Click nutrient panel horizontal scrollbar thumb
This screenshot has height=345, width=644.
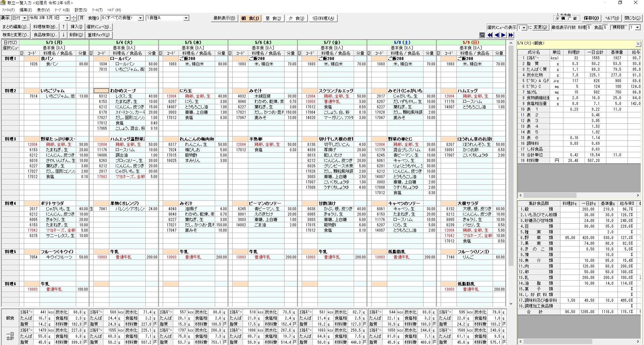pos(550,195)
